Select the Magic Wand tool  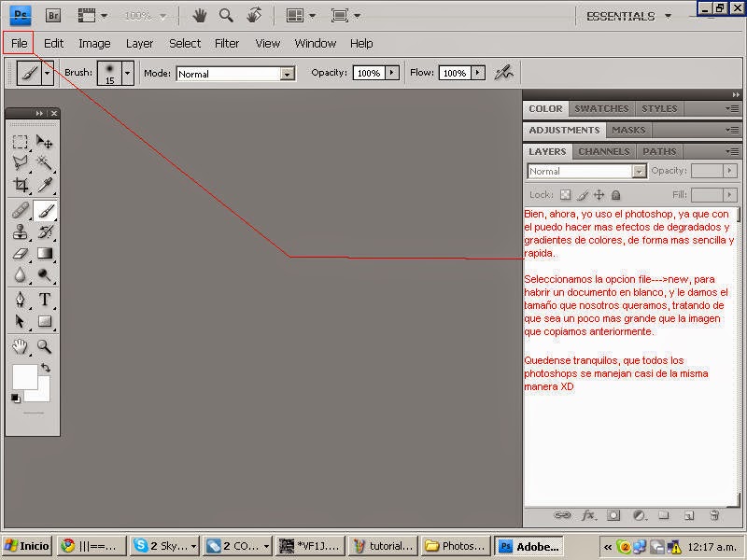(45, 162)
